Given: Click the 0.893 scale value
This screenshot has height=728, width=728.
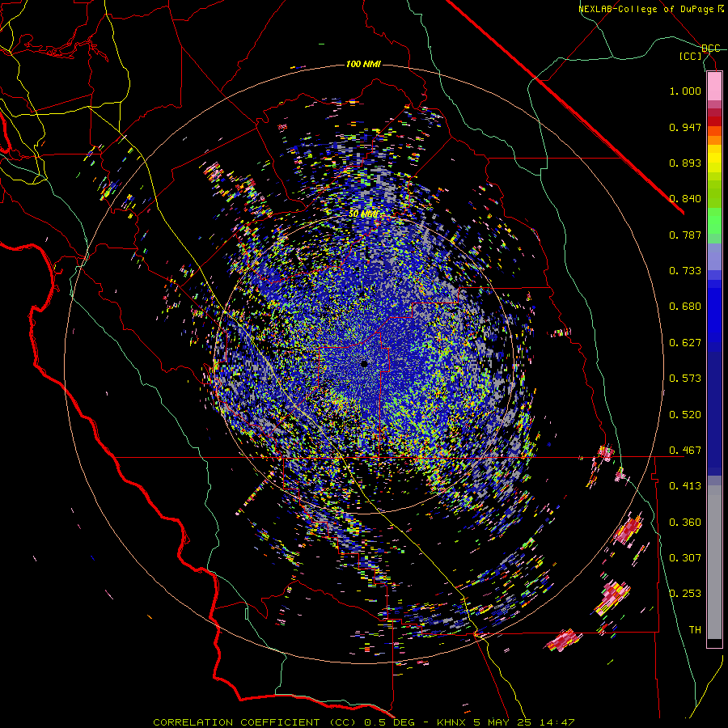Looking at the screenshot, I should point(685,163).
